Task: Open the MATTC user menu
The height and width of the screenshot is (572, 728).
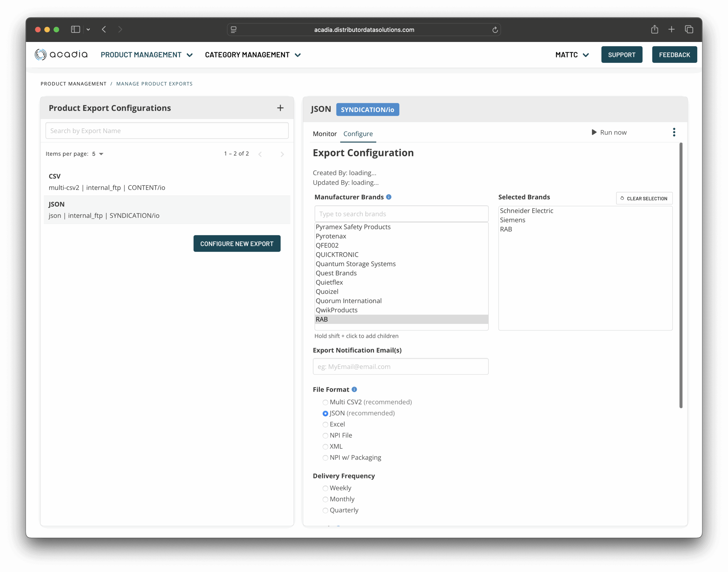Action: point(572,55)
